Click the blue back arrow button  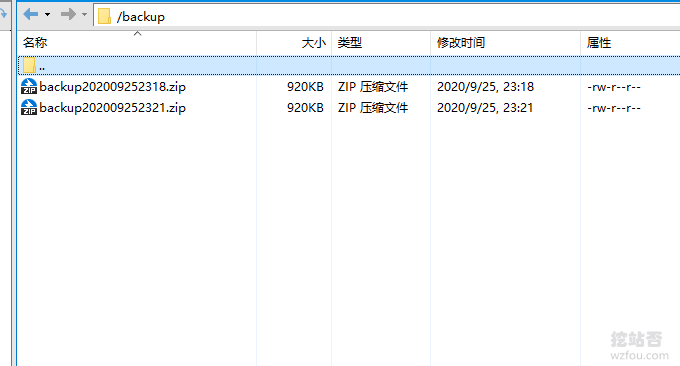[x=30, y=14]
